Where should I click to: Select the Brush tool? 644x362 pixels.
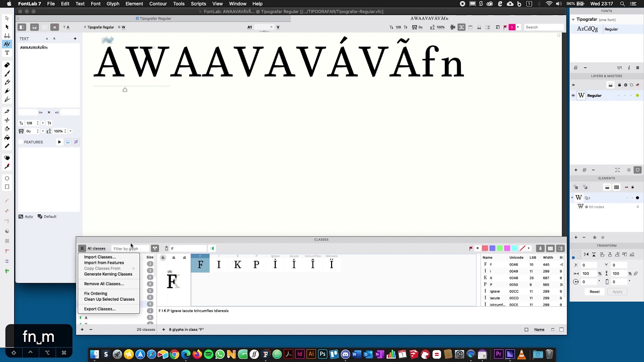tap(7, 73)
